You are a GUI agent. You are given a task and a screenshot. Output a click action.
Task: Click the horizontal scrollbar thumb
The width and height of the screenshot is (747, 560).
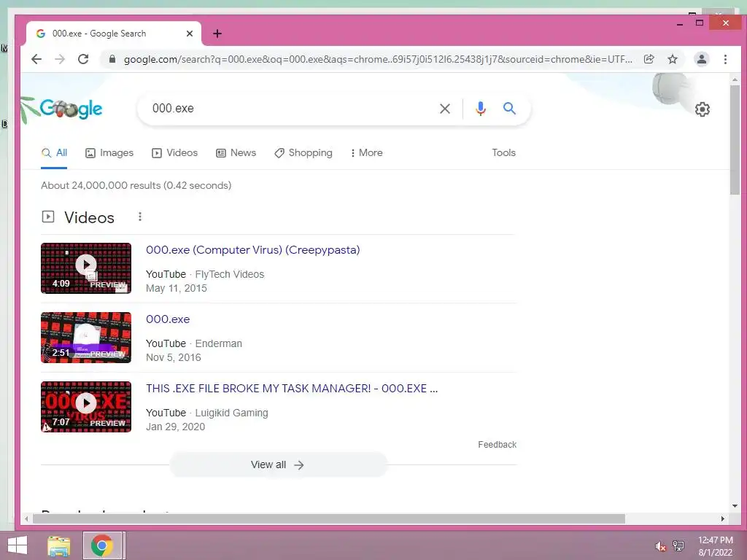pos(329,518)
